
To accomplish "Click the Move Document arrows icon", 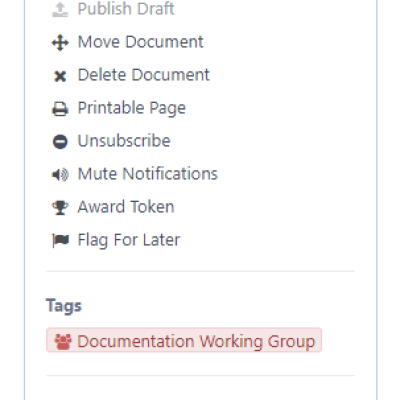I will [x=60, y=43].
